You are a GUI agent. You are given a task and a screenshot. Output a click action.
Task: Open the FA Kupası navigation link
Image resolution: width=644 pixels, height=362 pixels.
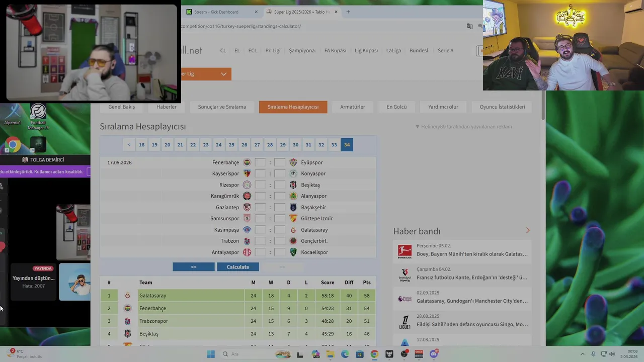(335, 51)
